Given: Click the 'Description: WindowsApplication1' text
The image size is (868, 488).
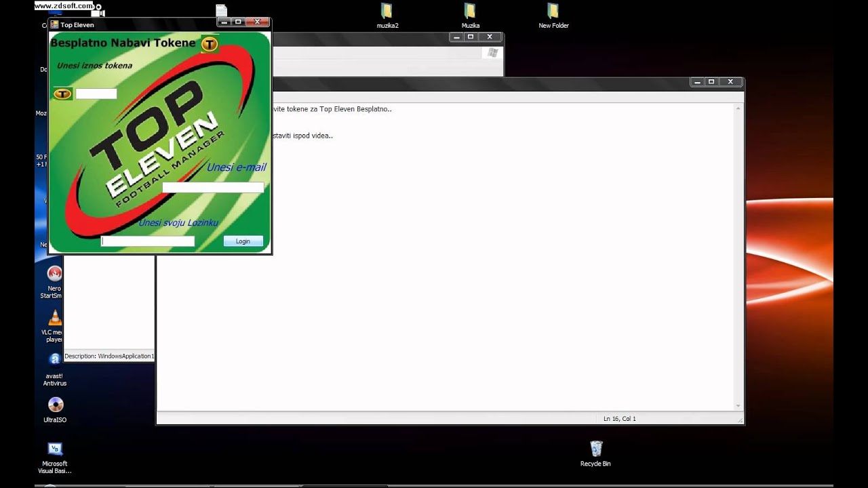Looking at the screenshot, I should tap(109, 356).
